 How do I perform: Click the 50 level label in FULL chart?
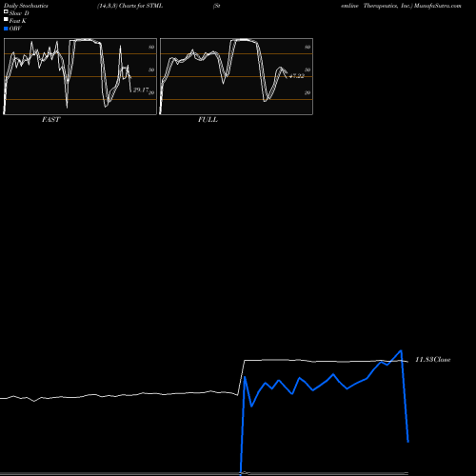tap(307, 69)
